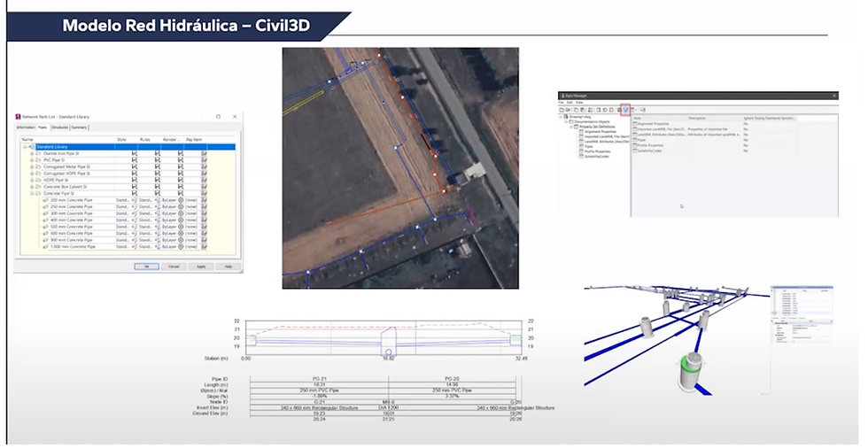Screen dimensions: 868x448
Task: Select Alignment Properties in Style Manager tree
Action: pyautogui.click(x=601, y=132)
